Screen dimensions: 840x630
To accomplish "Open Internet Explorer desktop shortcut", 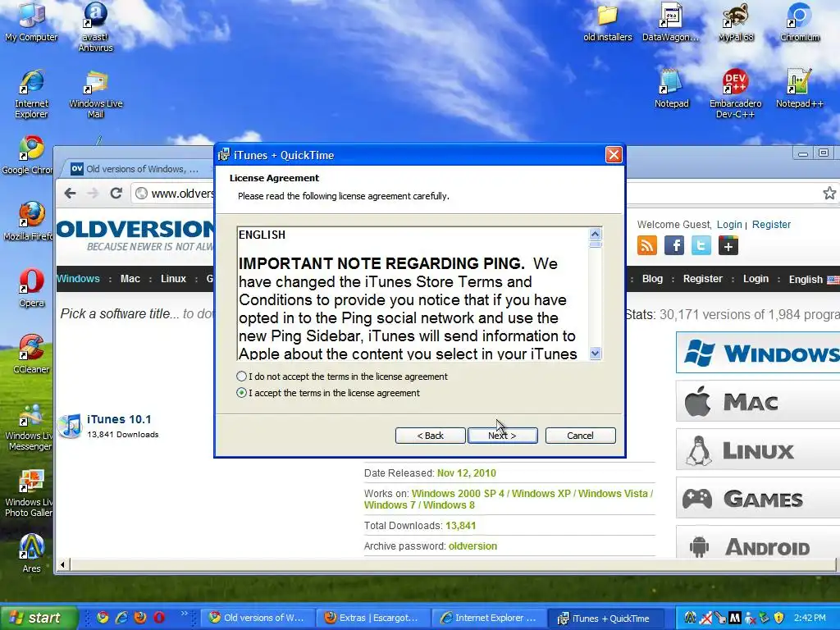I will [x=32, y=94].
